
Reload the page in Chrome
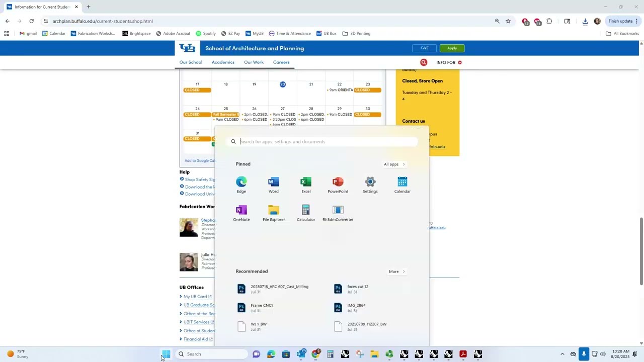(x=31, y=21)
